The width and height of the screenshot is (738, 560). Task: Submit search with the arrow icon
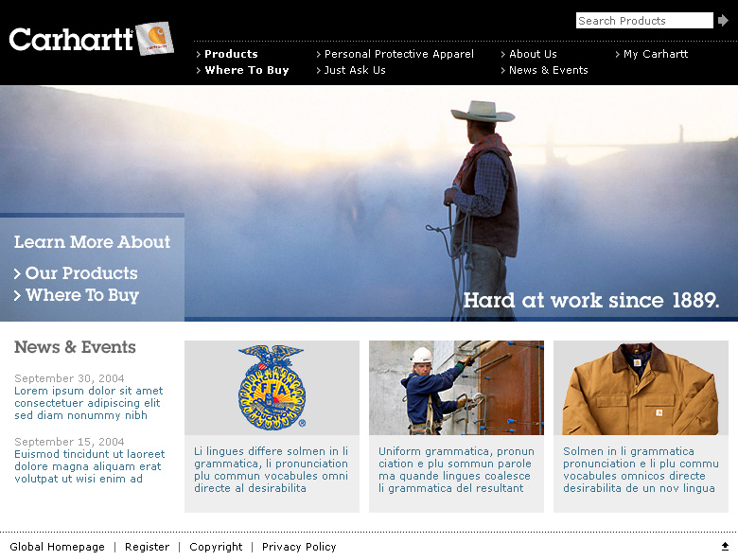723,20
